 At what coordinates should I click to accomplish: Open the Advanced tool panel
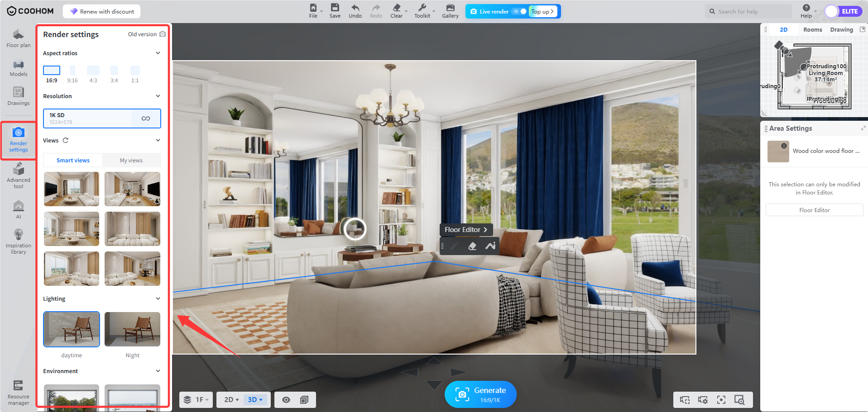pos(19,175)
